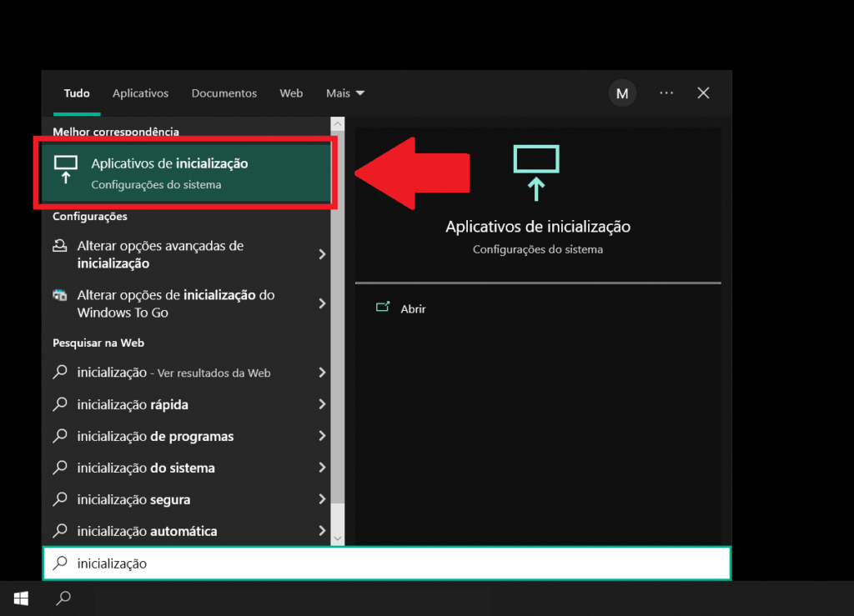Expand arrow for inicialização rápida suggestion
This screenshot has height=616, width=854.
pos(322,404)
